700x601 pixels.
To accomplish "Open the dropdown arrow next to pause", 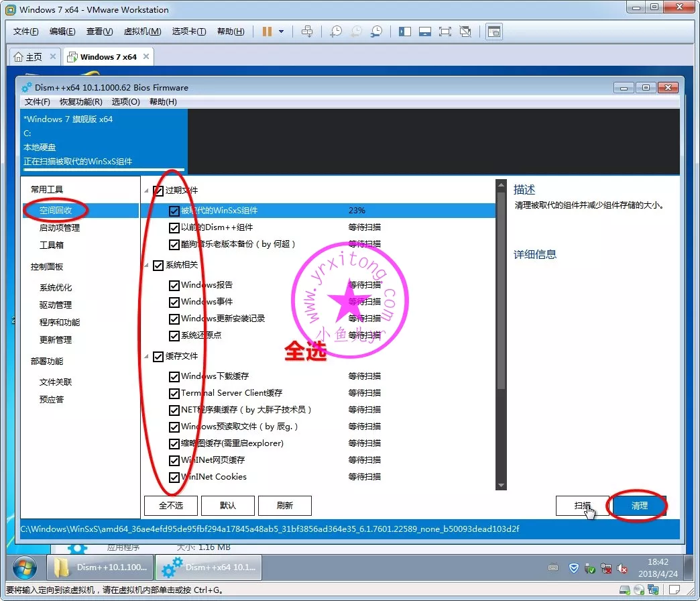I will pyautogui.click(x=282, y=32).
